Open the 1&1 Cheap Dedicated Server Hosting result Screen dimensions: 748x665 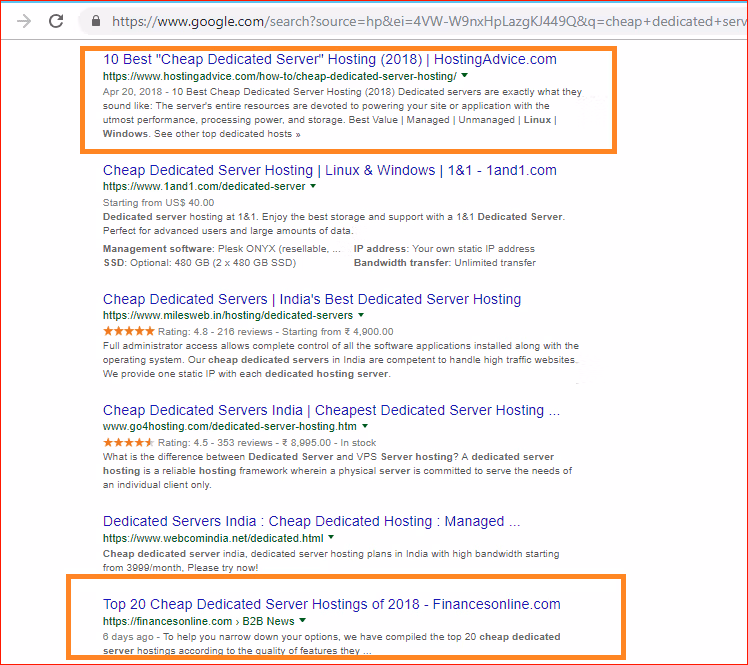click(x=330, y=170)
